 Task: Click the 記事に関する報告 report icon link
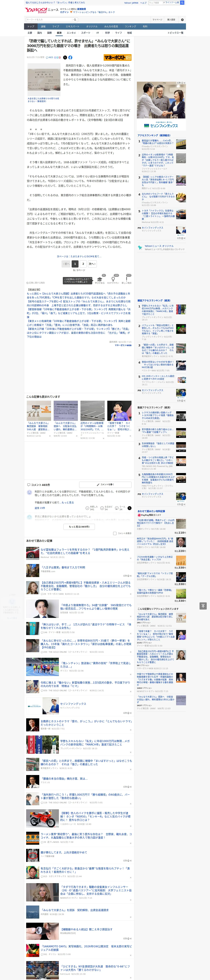click(x=36, y=283)
